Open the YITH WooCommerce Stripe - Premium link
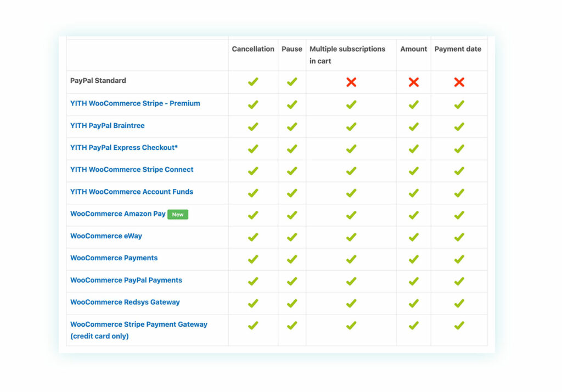The image size is (562, 392). [134, 103]
